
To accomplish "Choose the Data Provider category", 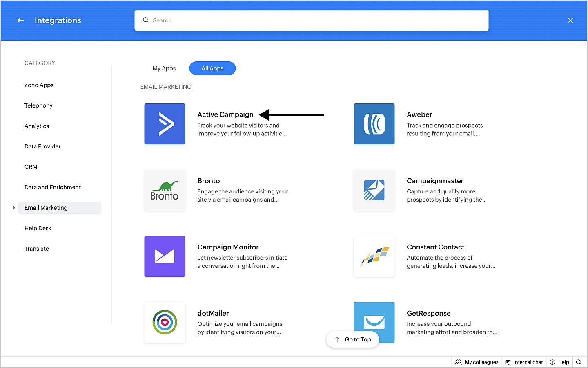I will click(42, 146).
